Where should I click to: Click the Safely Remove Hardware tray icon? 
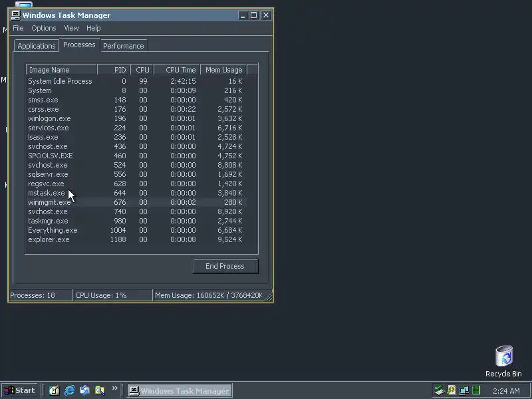440,390
